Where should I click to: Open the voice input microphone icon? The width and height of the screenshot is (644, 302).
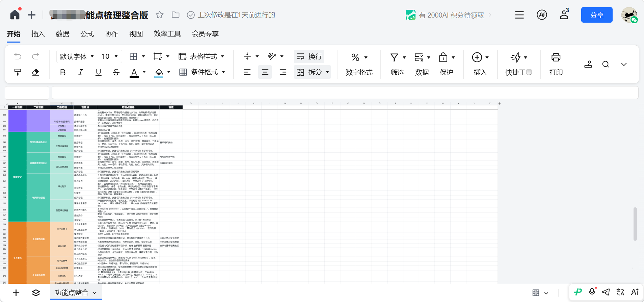click(592, 292)
